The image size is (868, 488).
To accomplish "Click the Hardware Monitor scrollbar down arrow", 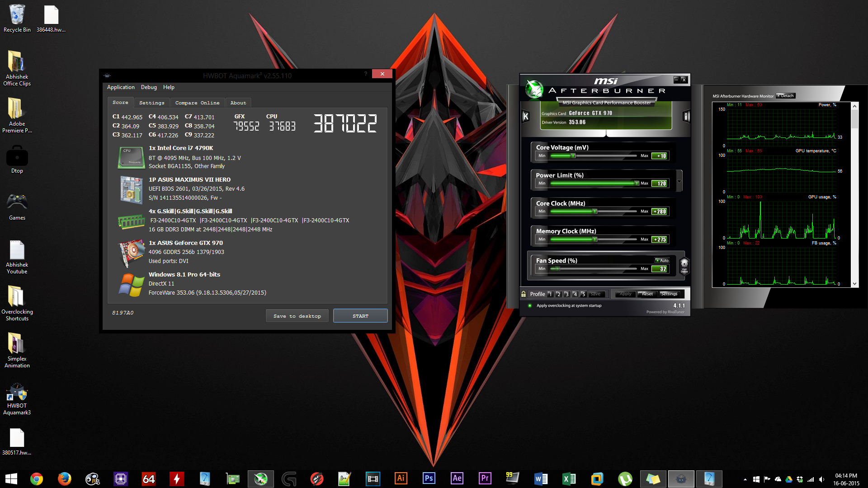I will coord(854,284).
